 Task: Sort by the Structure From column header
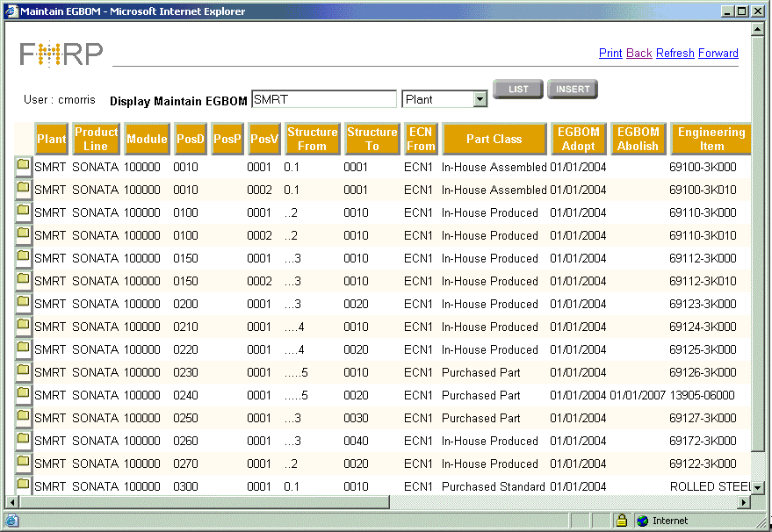pos(312,139)
